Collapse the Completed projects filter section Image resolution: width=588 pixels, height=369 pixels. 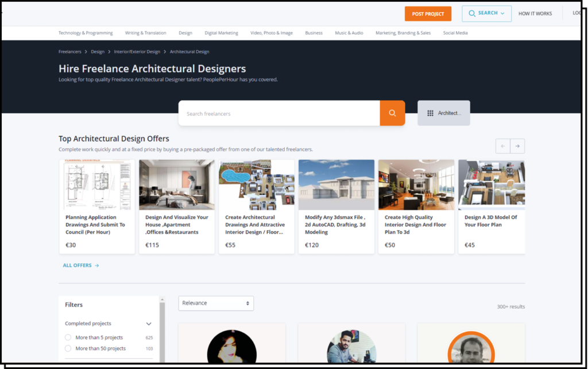point(149,324)
